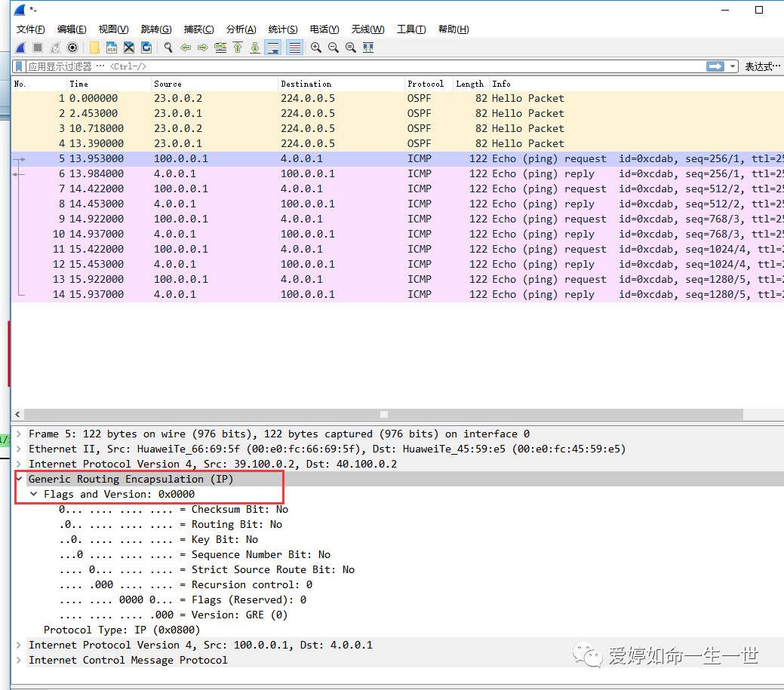
Task: Open the 分析(A) menu
Action: click(x=241, y=29)
